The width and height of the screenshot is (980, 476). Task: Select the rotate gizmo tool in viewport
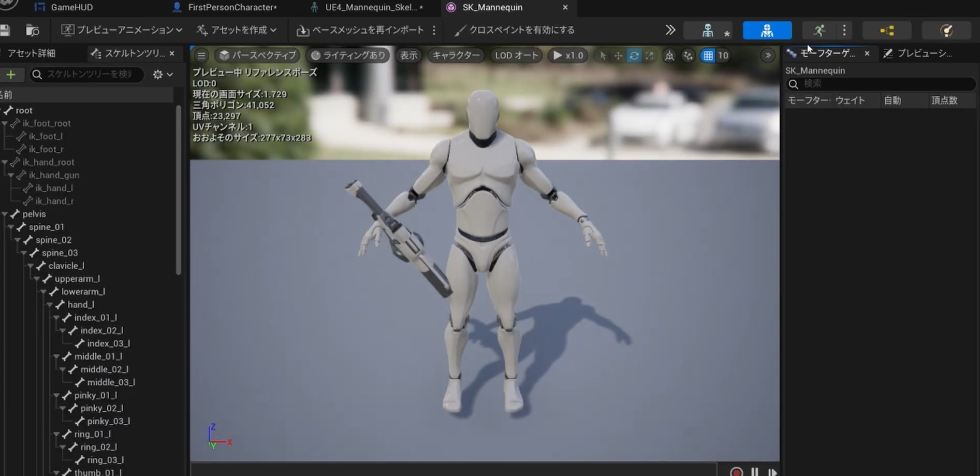coord(634,55)
